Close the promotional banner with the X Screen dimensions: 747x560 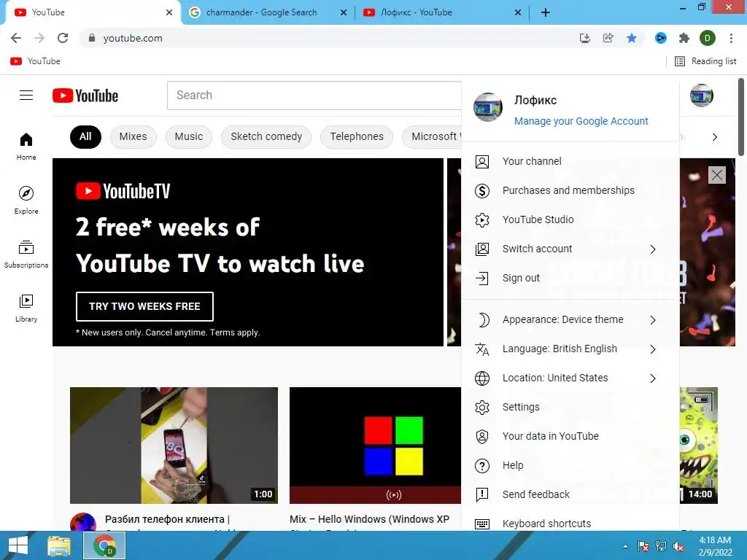[x=717, y=175]
